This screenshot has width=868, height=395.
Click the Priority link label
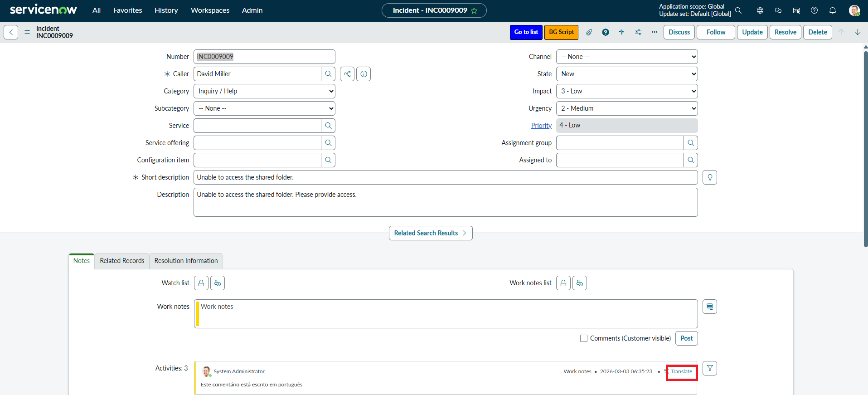tap(541, 126)
